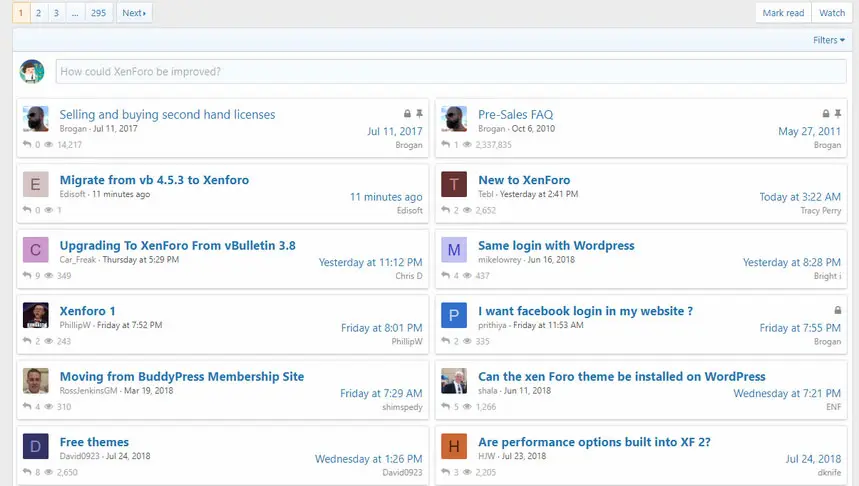Open 'Selling and buying second hand licenses' thread

coord(167,115)
